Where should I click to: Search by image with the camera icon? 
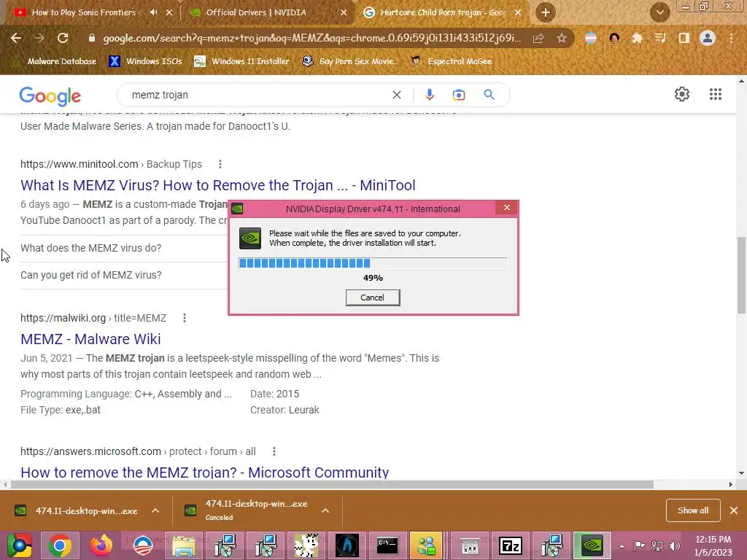pyautogui.click(x=459, y=95)
